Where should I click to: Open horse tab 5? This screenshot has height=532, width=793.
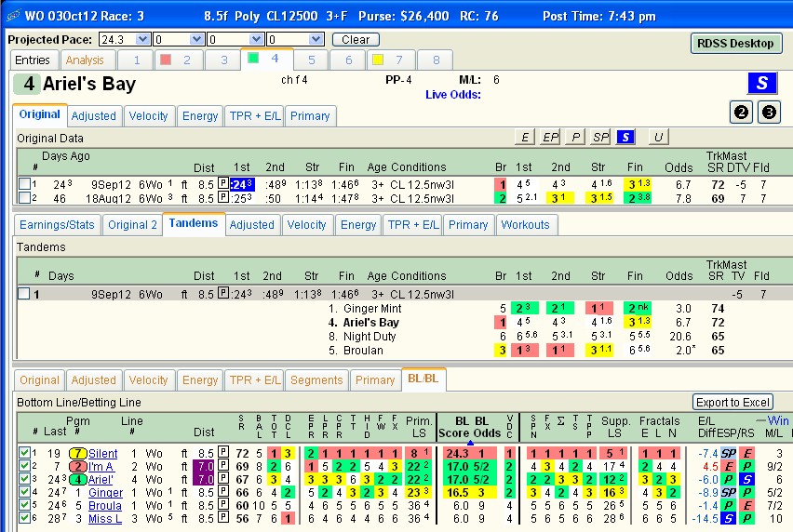pos(312,60)
